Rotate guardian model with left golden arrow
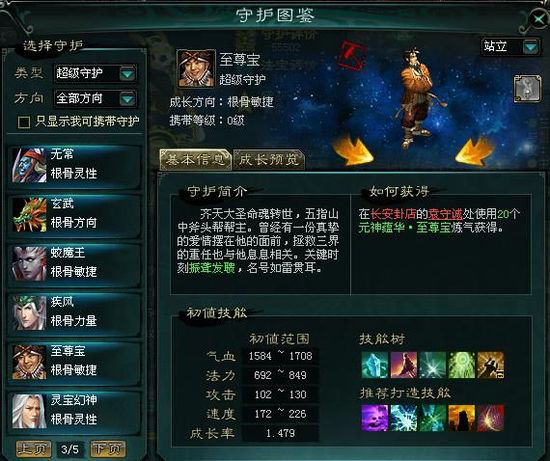550x461 pixels. point(352,151)
